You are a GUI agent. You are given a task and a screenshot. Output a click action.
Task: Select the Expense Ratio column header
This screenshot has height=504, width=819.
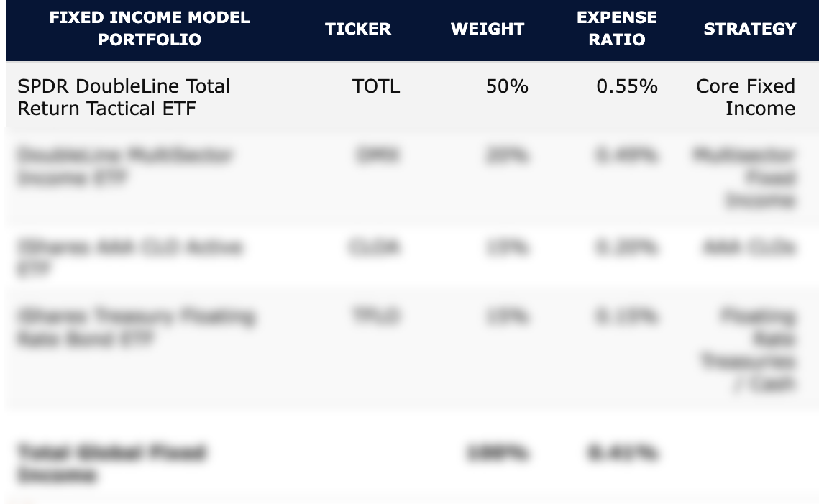point(617,29)
